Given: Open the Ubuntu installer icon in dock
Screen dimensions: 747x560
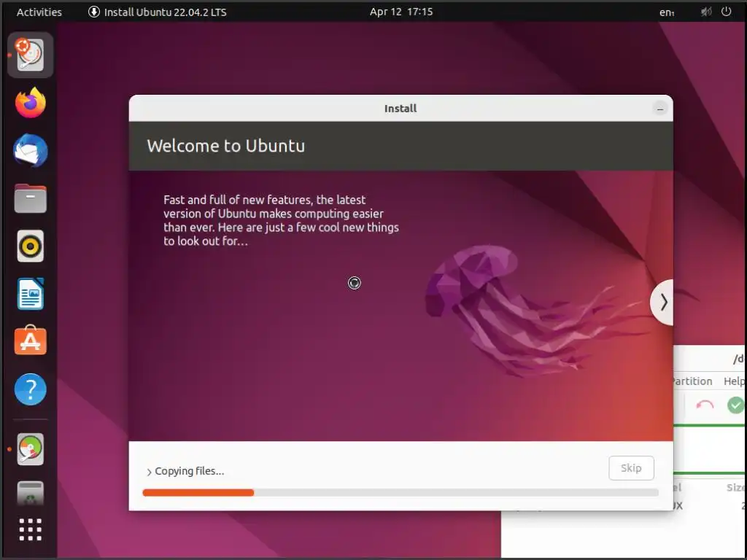Looking at the screenshot, I should click(x=31, y=55).
